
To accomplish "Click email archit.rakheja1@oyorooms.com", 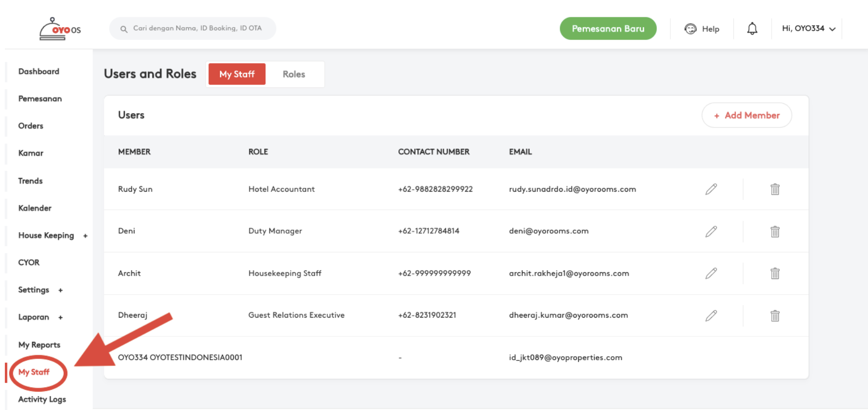I will click(x=569, y=273).
